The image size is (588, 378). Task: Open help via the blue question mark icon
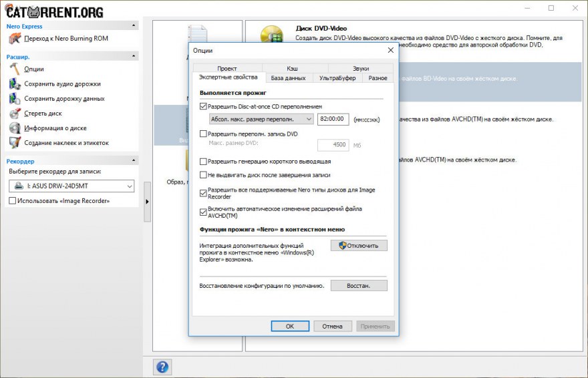(x=162, y=367)
